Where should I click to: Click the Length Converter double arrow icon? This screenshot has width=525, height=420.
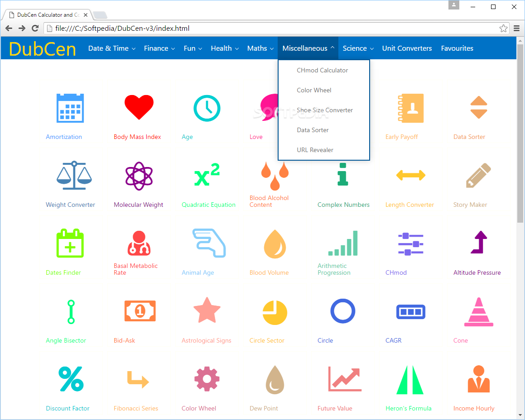click(x=411, y=175)
